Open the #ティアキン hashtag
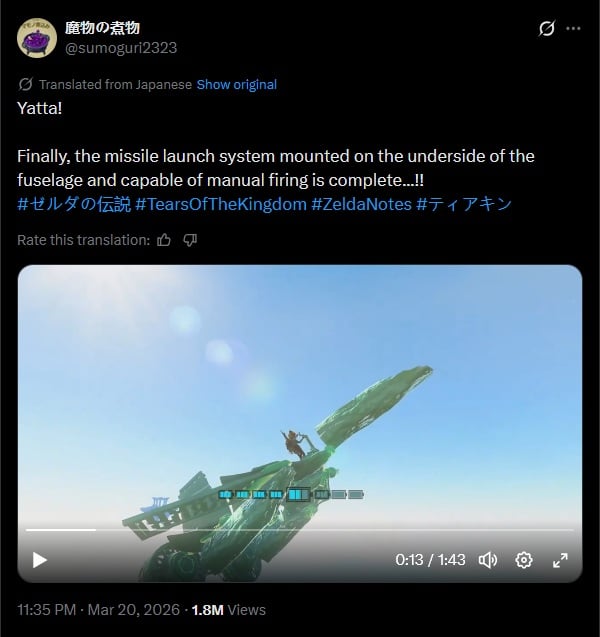This screenshot has width=600, height=637. click(x=464, y=204)
